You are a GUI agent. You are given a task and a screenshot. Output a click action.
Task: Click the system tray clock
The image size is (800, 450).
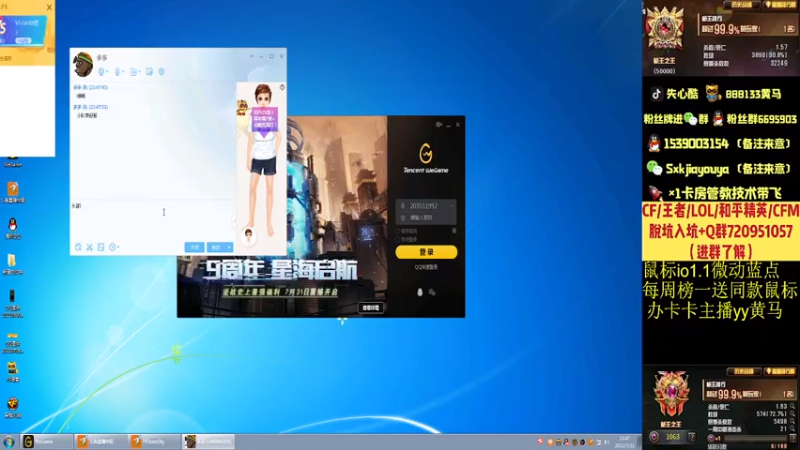[x=624, y=442]
